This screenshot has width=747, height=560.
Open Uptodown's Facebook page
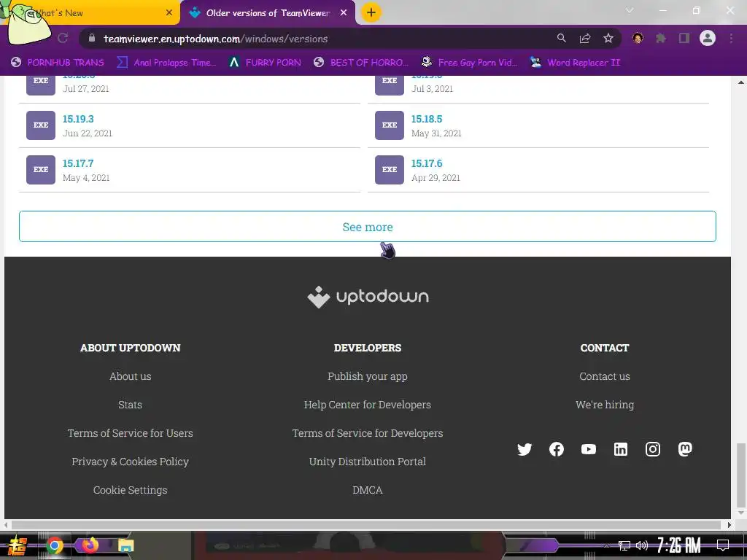pos(557,449)
